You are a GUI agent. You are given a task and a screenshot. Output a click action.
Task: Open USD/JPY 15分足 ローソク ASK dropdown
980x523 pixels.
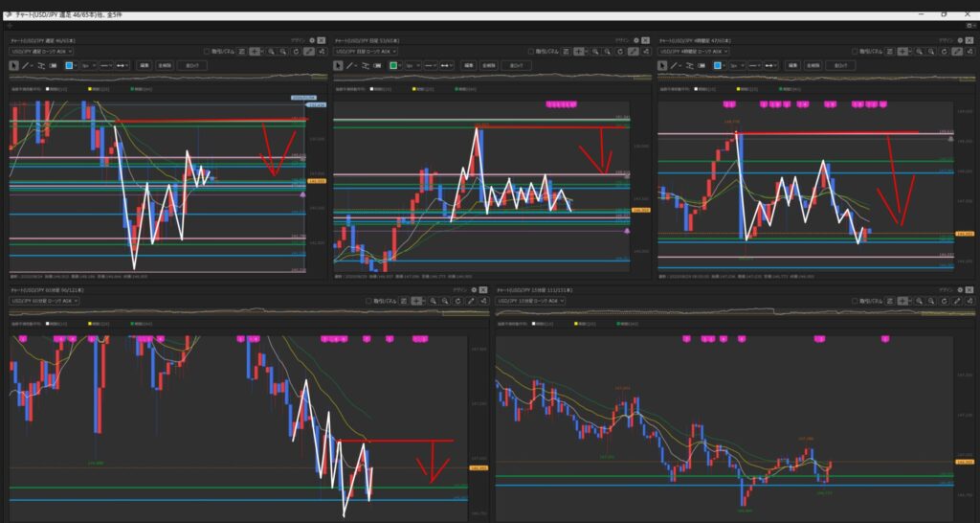pyautogui.click(x=530, y=301)
